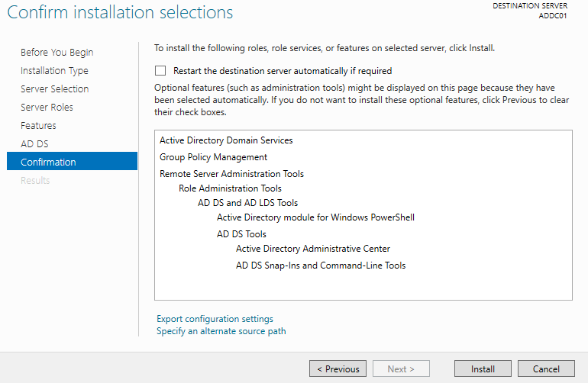Click the Previous button
Image resolution: width=588 pixels, height=383 pixels.
pyautogui.click(x=338, y=369)
